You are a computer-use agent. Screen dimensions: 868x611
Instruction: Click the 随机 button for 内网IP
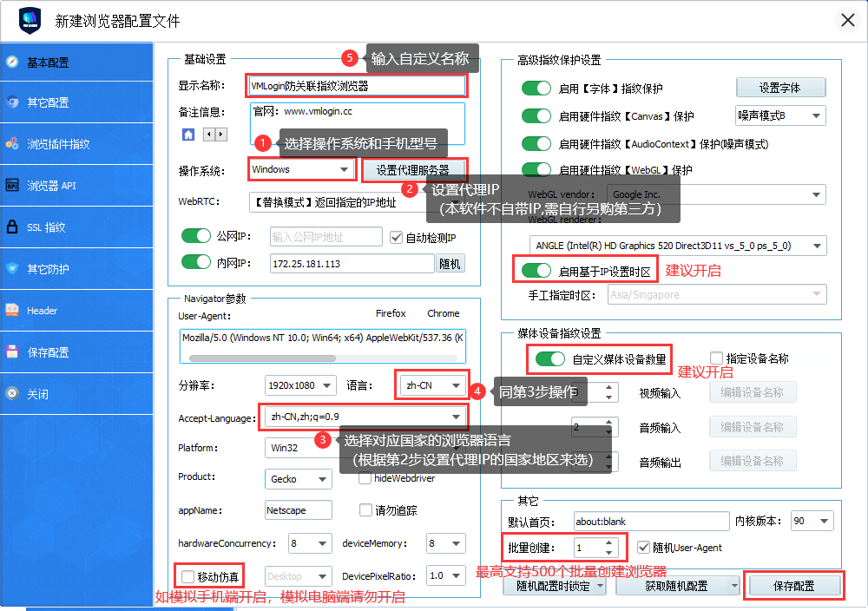450,264
